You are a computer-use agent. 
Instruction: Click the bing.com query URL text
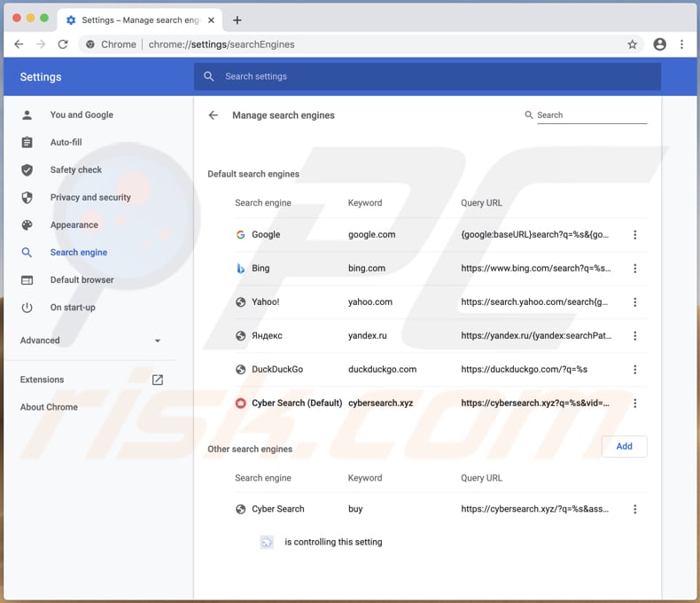tap(536, 268)
